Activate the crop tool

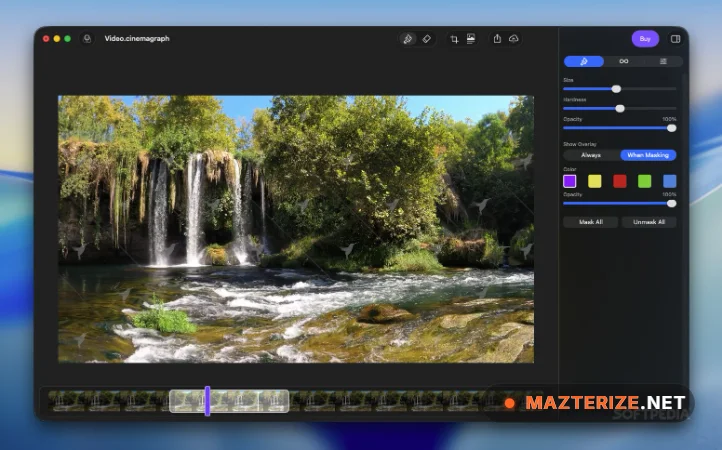point(454,39)
